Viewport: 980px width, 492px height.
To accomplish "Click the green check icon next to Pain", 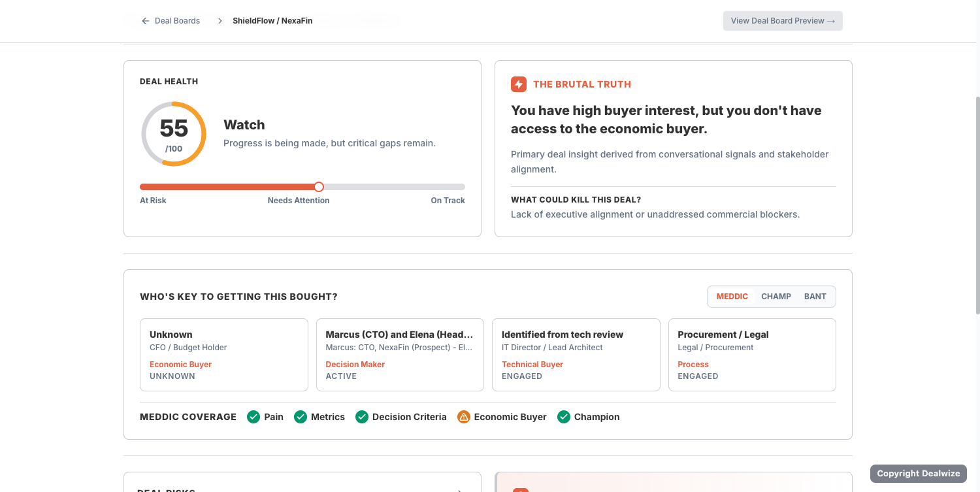I will (253, 417).
